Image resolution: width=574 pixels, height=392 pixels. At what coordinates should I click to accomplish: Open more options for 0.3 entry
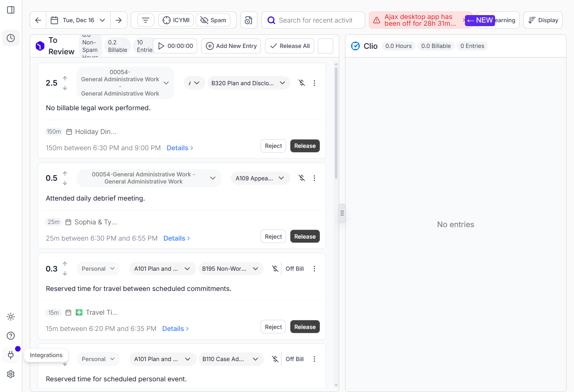314,269
